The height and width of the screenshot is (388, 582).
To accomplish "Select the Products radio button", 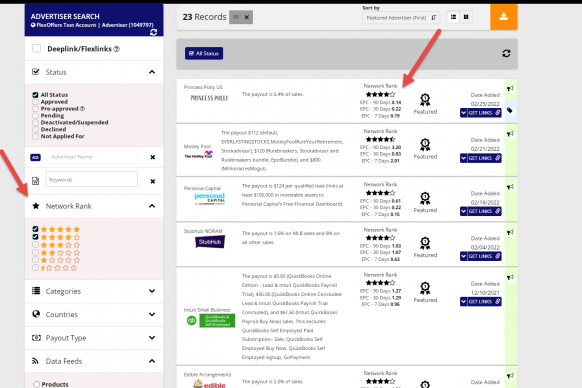I will coord(36,384).
